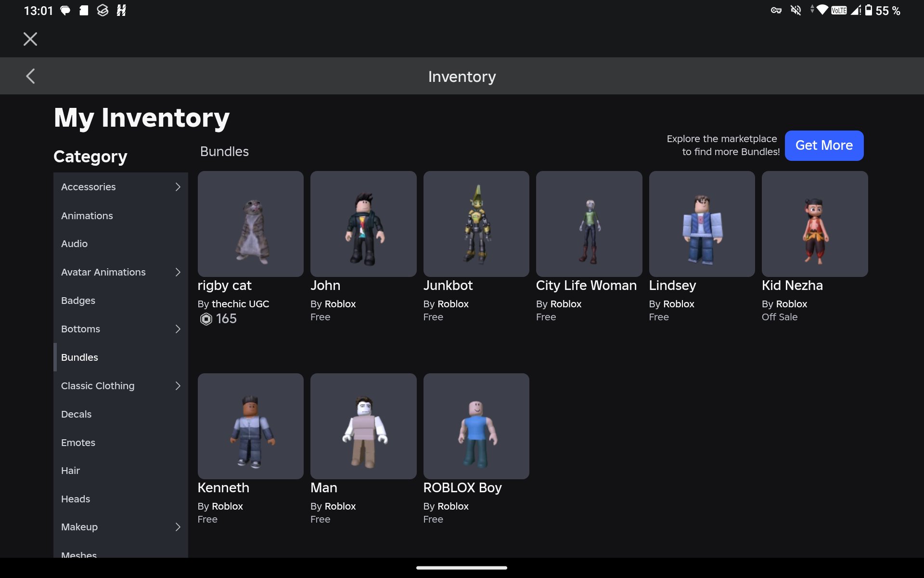The width and height of the screenshot is (924, 578).
Task: Click the rigby cat title link
Action: tap(224, 286)
